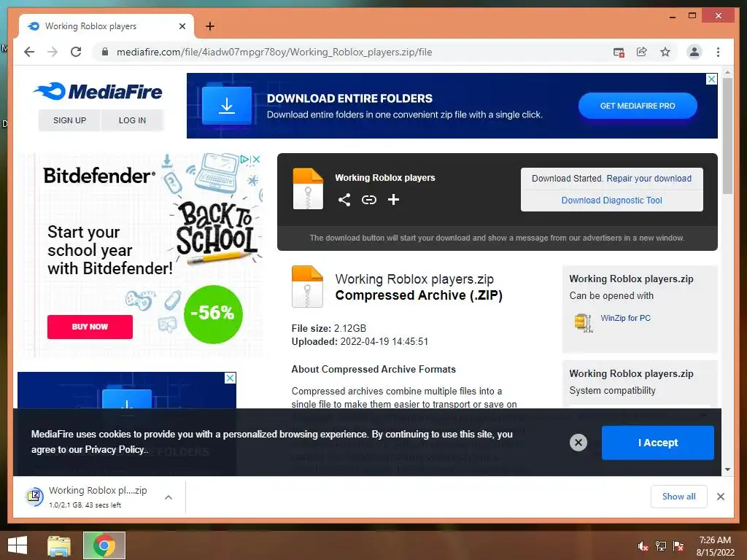Close the downloads bar
Screen dimensions: 747x560
click(720, 497)
